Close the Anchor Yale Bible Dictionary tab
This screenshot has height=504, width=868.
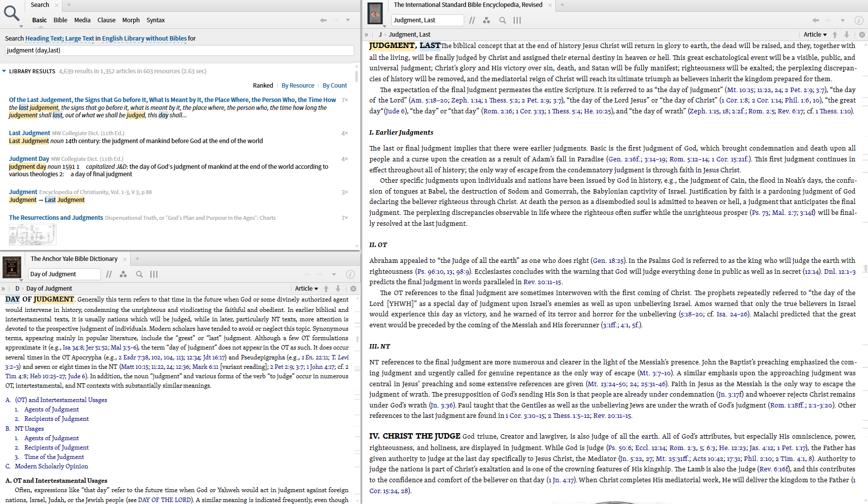click(x=125, y=259)
